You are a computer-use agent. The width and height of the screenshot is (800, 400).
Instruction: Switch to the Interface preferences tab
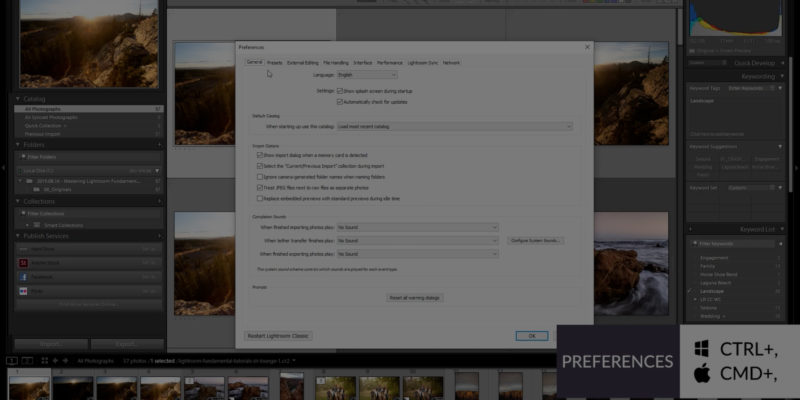coord(363,63)
